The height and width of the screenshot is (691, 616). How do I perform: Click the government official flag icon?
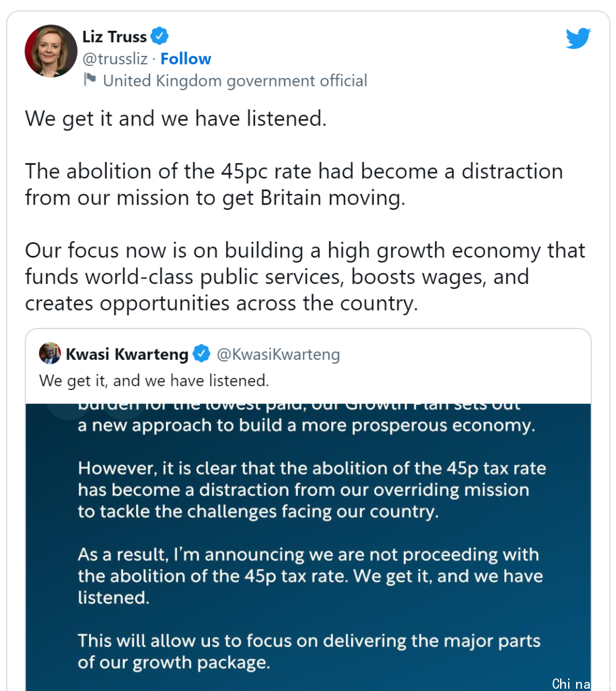pos(90,79)
